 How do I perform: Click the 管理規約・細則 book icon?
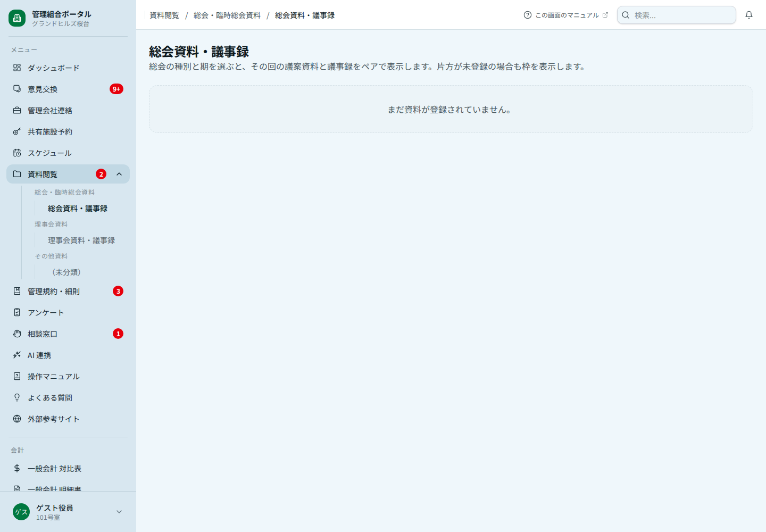coord(17,291)
